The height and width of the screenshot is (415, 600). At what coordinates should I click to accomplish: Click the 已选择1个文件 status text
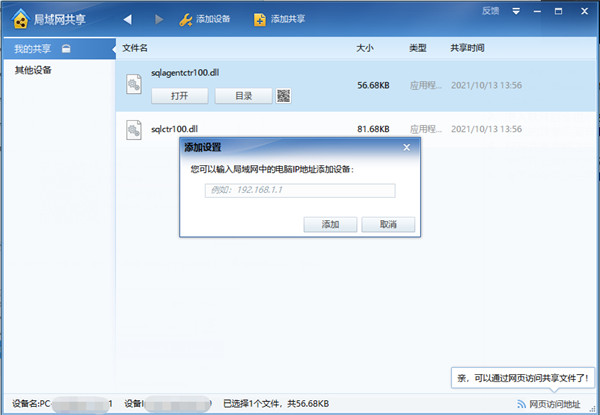276,404
